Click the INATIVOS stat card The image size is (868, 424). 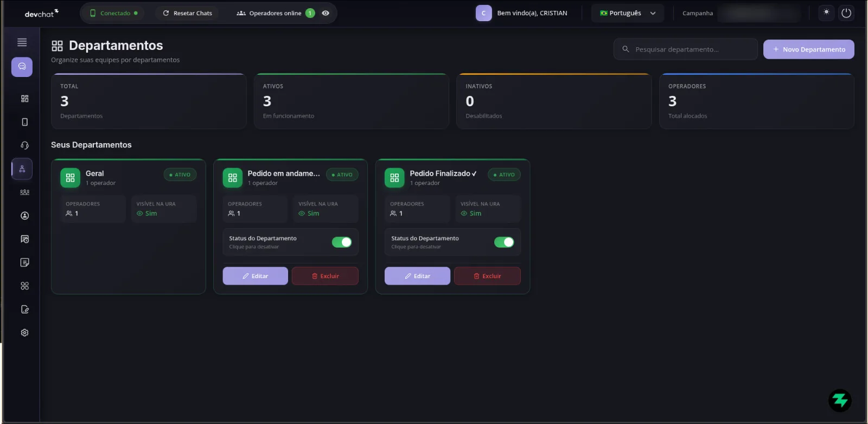(x=554, y=101)
